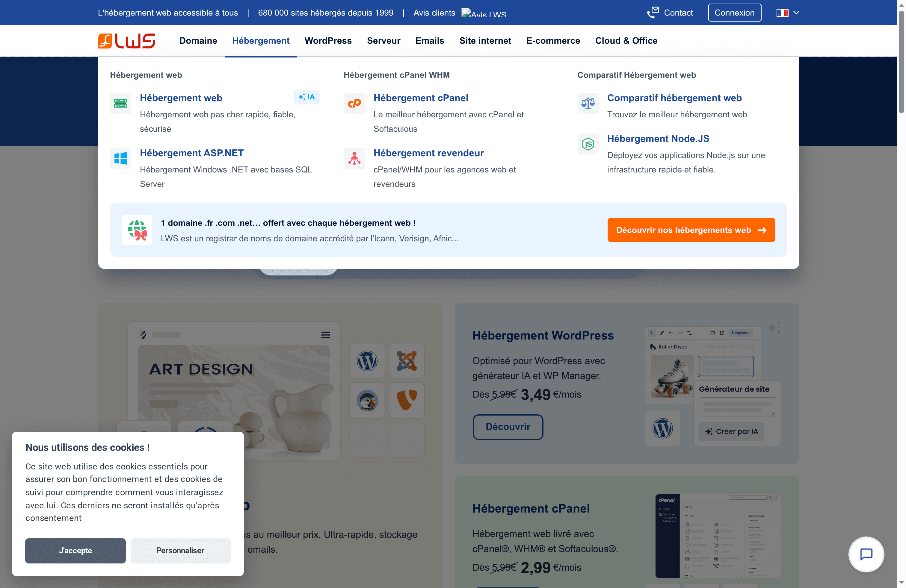Open the Hébergement menu
This screenshot has width=906, height=588.
pos(261,41)
